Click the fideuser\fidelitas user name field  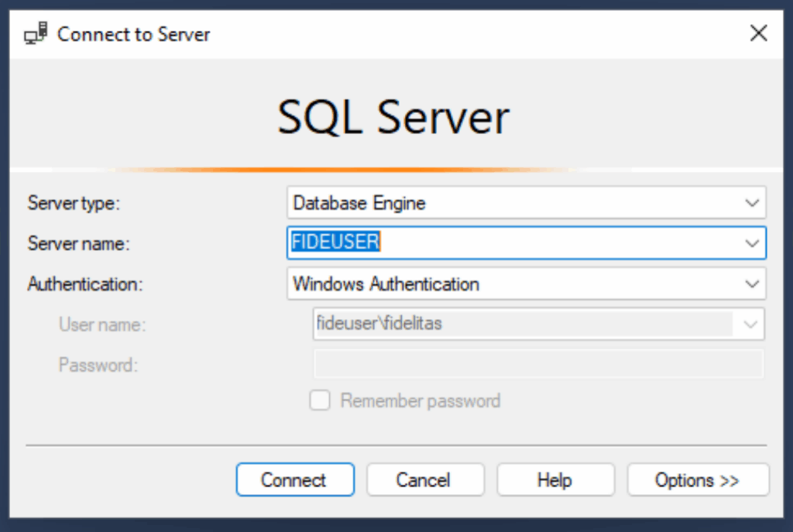click(539, 324)
